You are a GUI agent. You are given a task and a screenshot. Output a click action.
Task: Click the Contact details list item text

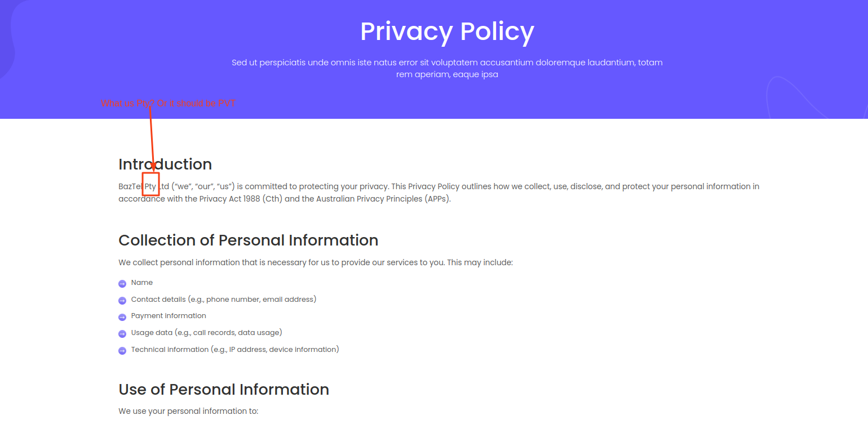tap(224, 300)
